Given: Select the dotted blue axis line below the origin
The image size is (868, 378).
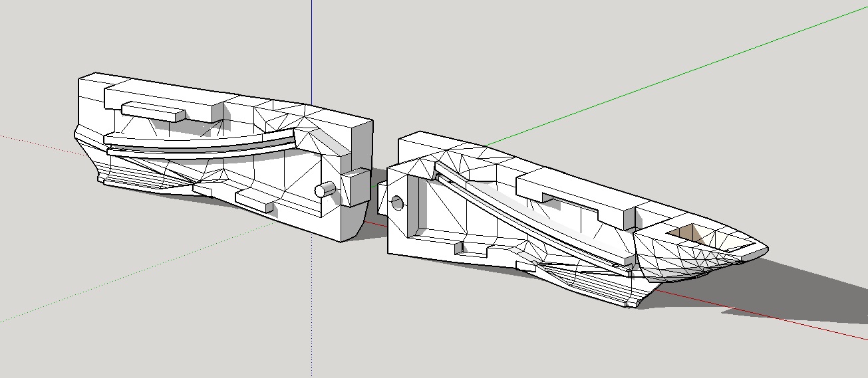Looking at the screenshot, I should tap(311, 319).
